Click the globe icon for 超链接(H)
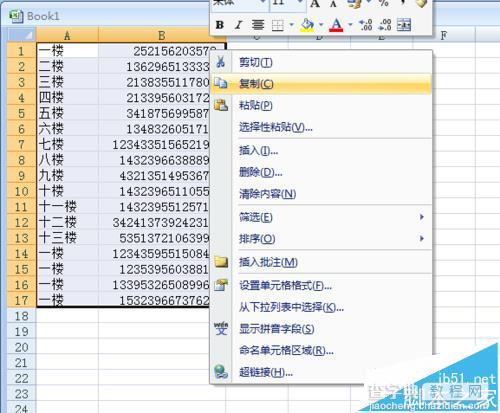This screenshot has width=500, height=413. tap(221, 372)
